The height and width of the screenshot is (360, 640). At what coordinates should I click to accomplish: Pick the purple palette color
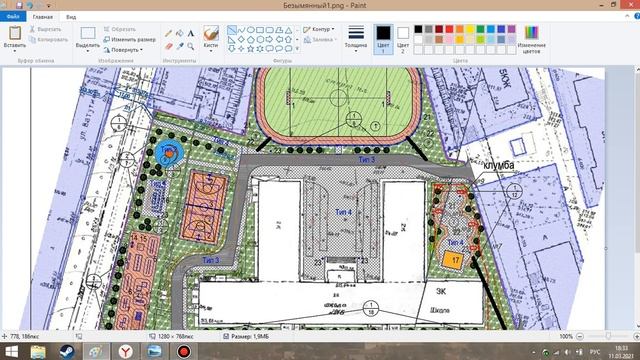[x=511, y=29]
